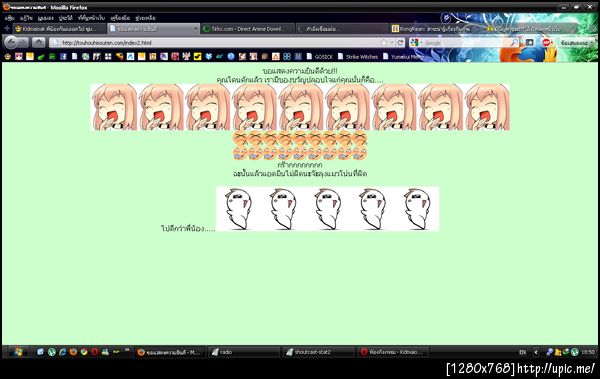This screenshot has width=600, height=379.
Task: Launch Firefox from the quick launch icons
Action: 73,352
